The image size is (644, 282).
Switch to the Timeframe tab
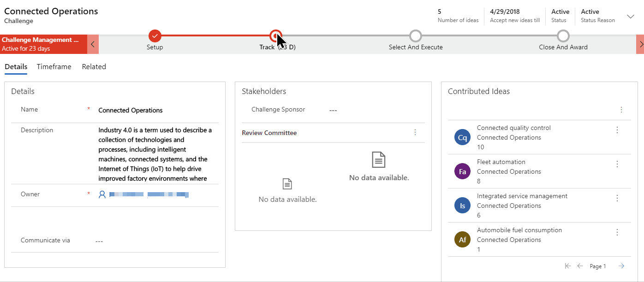(54, 67)
